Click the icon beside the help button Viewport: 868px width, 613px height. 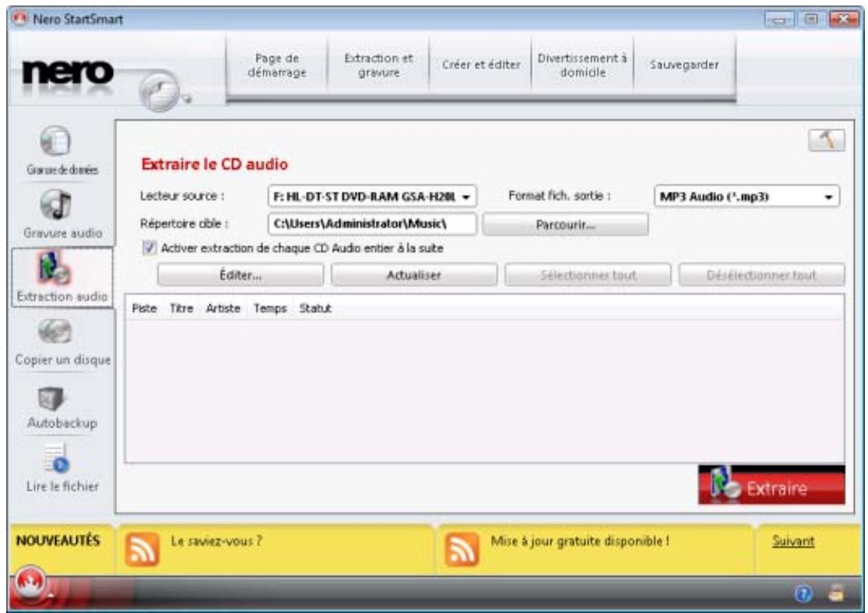coord(836,593)
